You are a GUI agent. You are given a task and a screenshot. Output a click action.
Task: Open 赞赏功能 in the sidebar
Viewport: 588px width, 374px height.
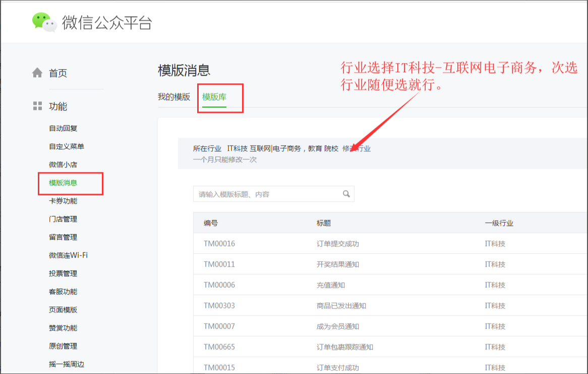63,328
